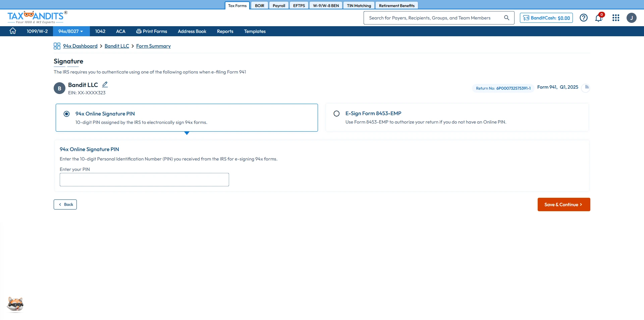Open the BanditCash balance button
644x320 pixels.
coord(546,18)
